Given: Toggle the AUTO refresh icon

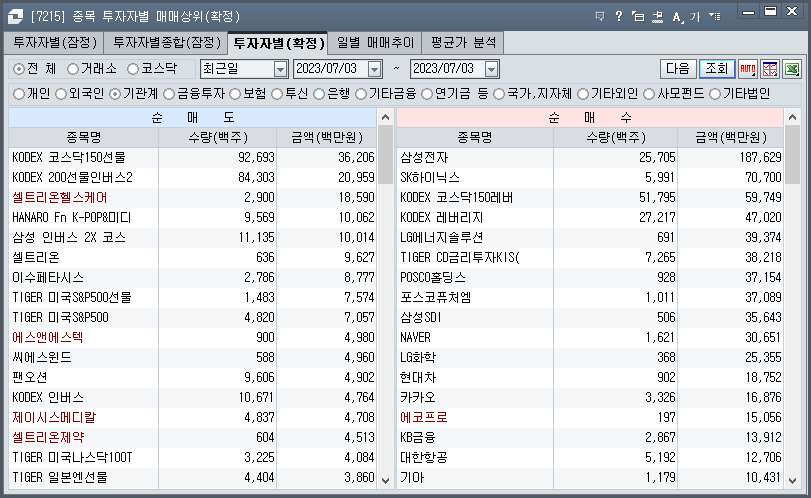Looking at the screenshot, I should click(x=747, y=69).
